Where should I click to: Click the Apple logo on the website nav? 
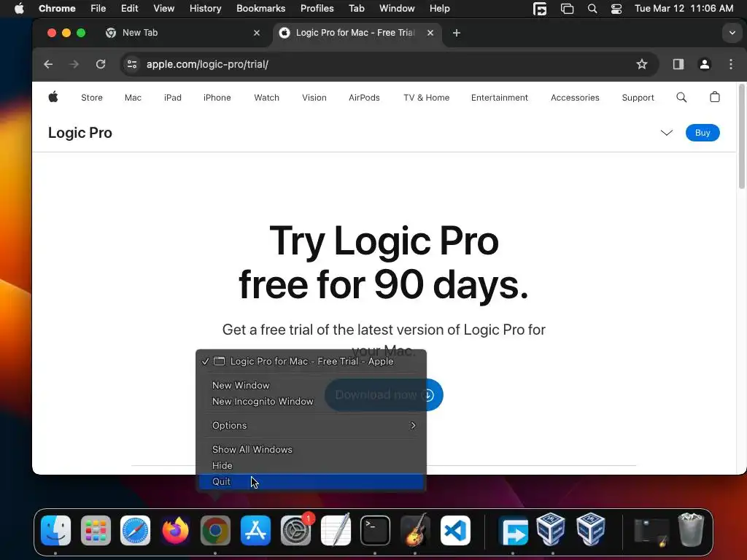(x=53, y=97)
